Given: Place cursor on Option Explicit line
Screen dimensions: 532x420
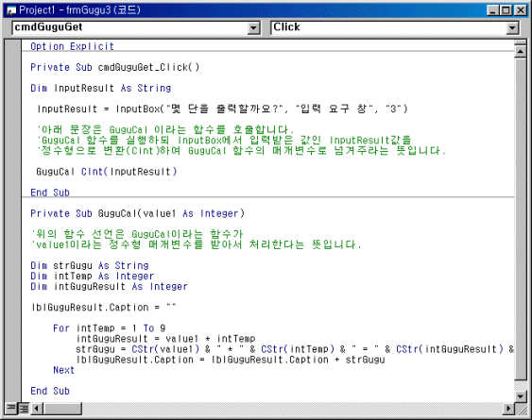Looking at the screenshot, I should point(72,46).
